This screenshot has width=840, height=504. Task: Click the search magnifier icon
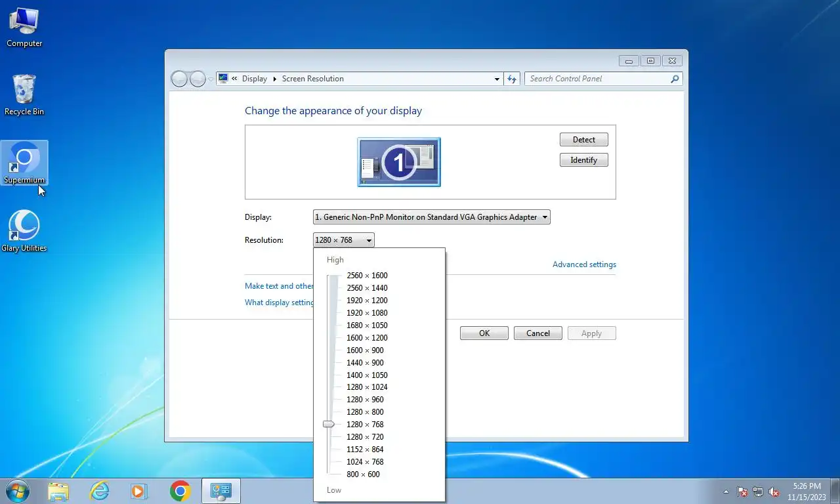[x=675, y=79]
